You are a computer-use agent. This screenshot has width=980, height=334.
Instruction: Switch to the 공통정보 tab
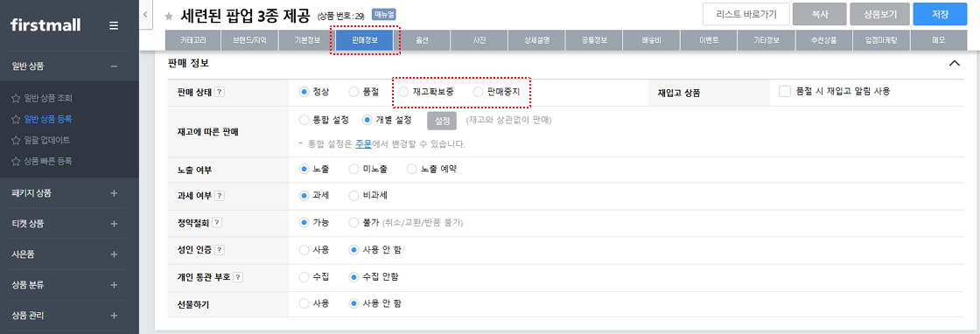(594, 40)
